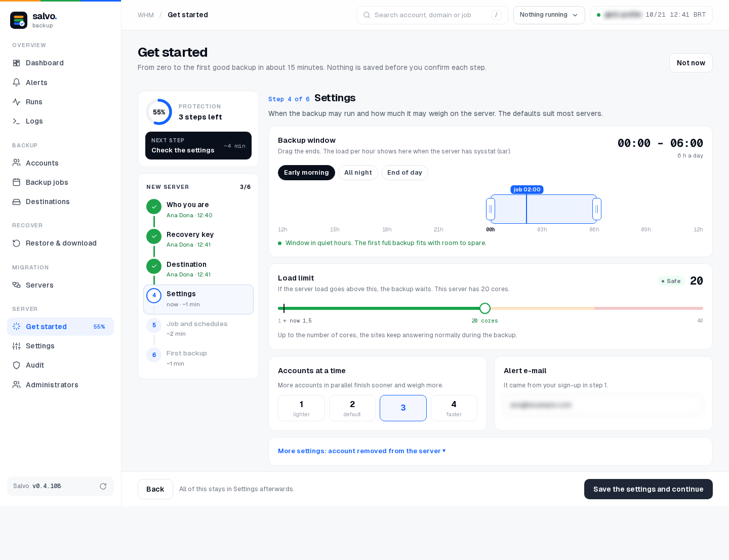Expand More settings: account removed from server
Screen dimensions: 729x560
[x=361, y=451]
